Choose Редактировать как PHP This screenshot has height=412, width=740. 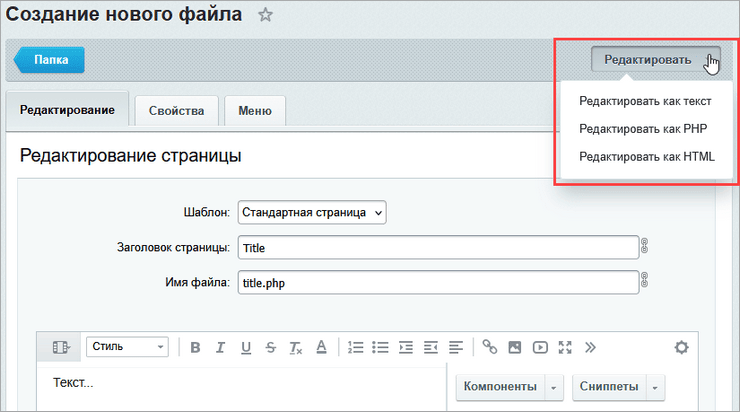tap(643, 129)
